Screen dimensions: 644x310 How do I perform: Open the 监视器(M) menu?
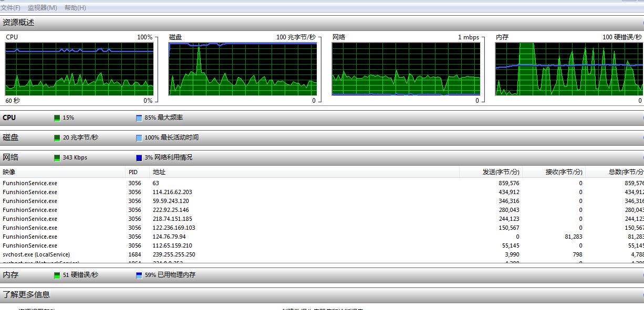click(42, 8)
